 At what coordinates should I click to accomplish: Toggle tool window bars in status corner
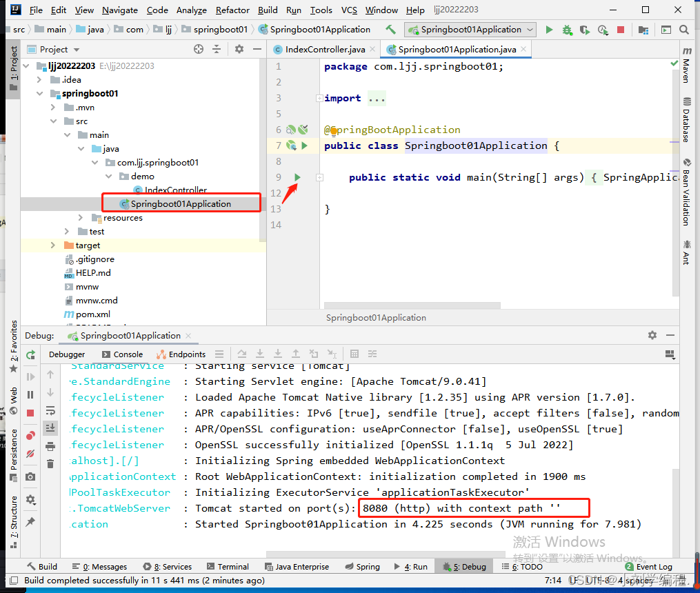point(14,581)
